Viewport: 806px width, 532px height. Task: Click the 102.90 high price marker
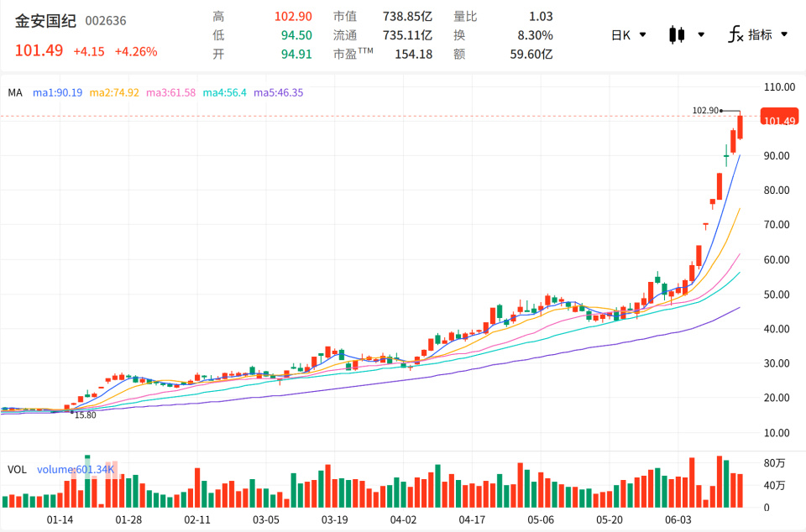click(705, 111)
